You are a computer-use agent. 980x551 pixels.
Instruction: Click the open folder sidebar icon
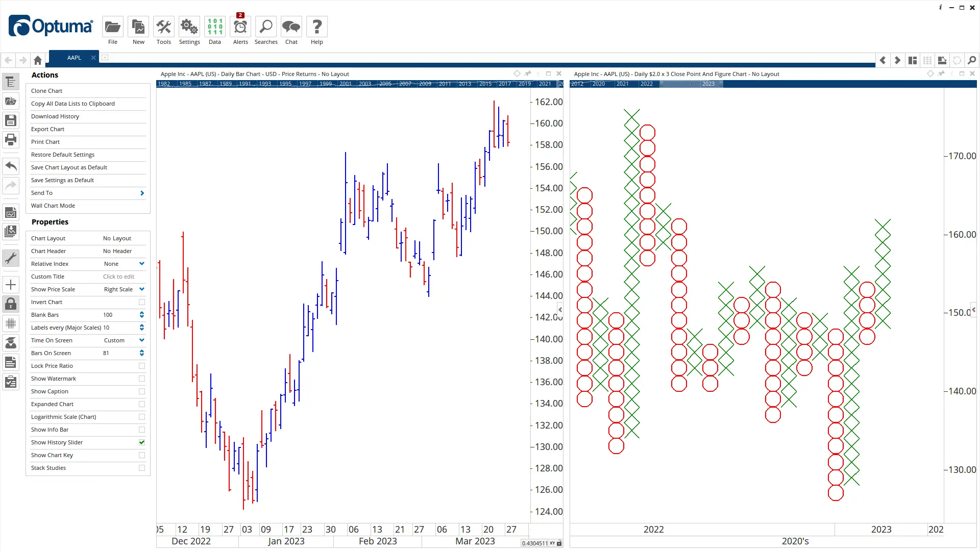11,101
